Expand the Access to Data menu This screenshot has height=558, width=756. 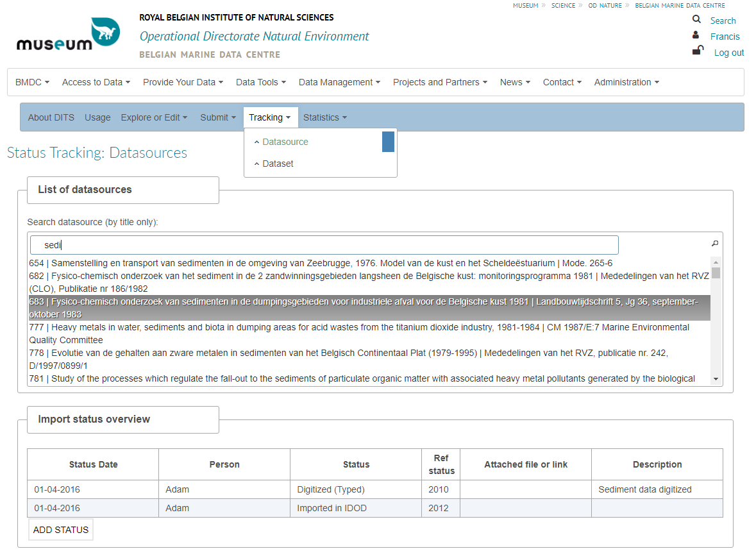click(x=96, y=82)
